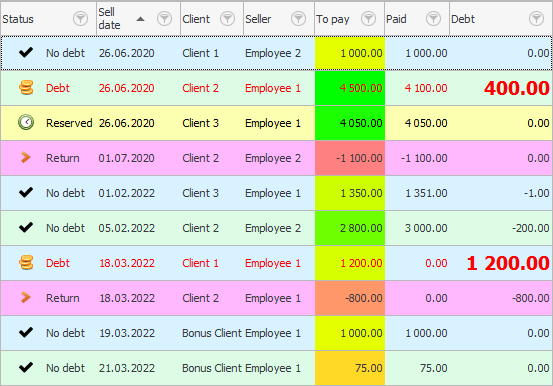Click checkmark icon in Client 1 26.06.2020 row
Image resolution: width=553 pixels, height=386 pixels.
point(26,53)
